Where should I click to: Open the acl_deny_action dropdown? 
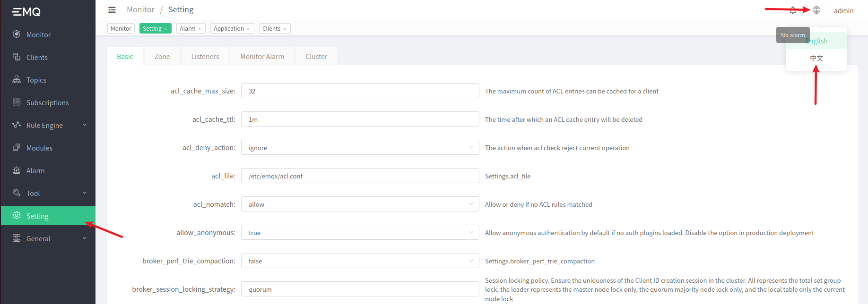360,148
